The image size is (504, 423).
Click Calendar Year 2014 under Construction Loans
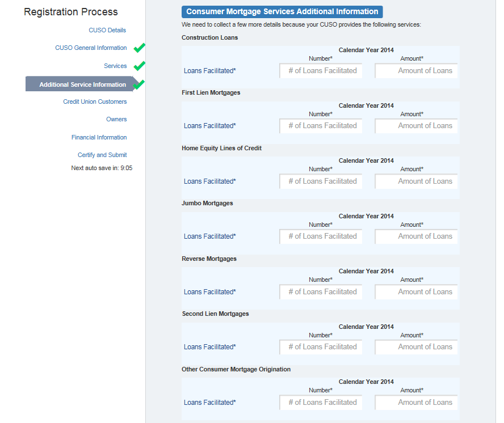pyautogui.click(x=366, y=50)
